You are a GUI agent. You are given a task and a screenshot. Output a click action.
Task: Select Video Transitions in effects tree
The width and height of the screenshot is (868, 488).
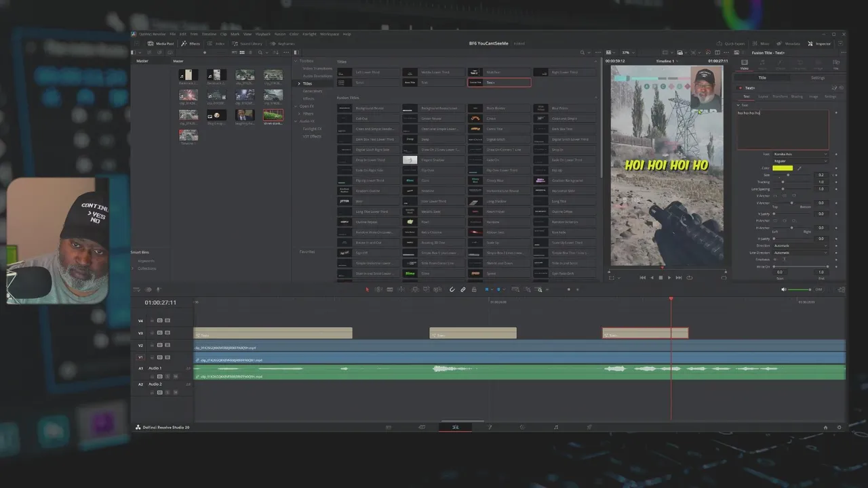coord(317,68)
